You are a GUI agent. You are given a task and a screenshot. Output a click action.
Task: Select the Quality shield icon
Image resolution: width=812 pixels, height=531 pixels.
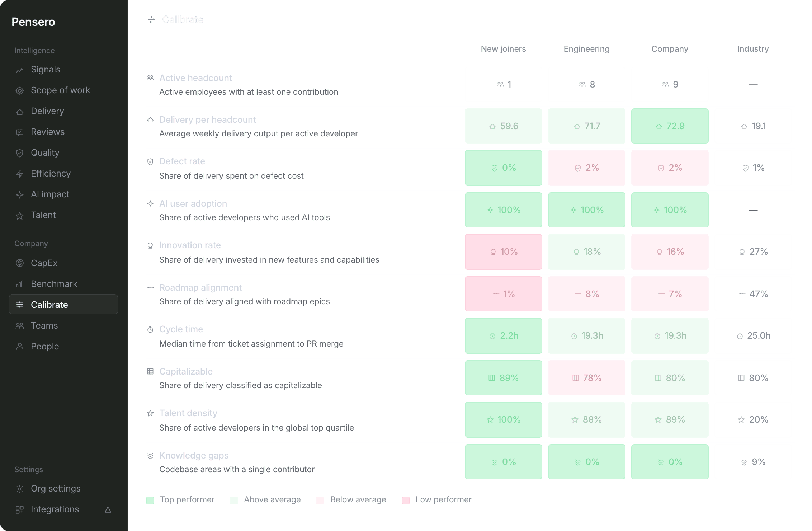click(x=20, y=153)
